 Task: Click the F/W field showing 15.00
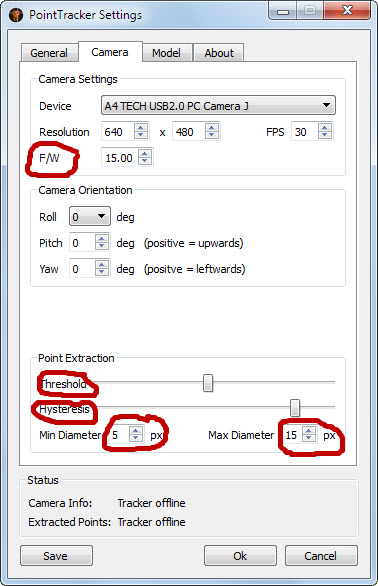pyautogui.click(x=120, y=158)
